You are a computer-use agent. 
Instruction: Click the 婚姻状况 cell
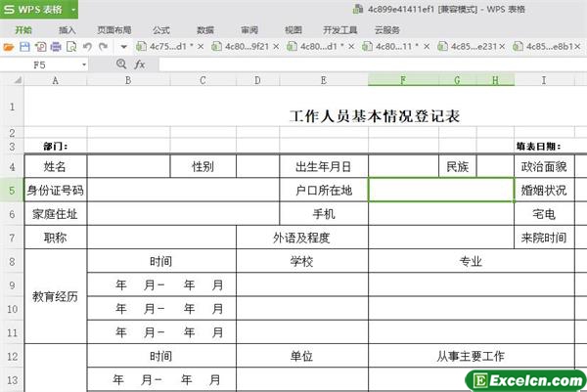[x=544, y=190]
